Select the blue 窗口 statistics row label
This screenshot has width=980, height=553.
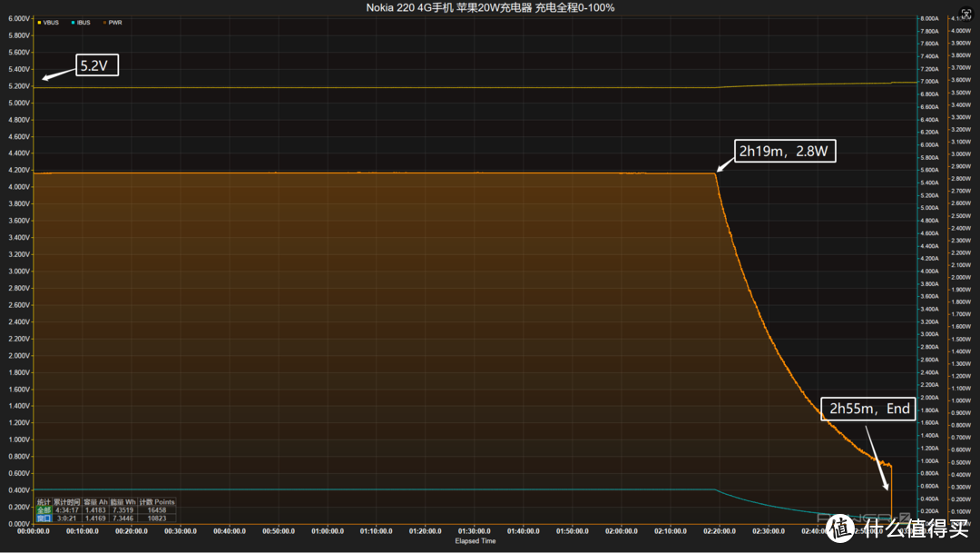(x=44, y=518)
